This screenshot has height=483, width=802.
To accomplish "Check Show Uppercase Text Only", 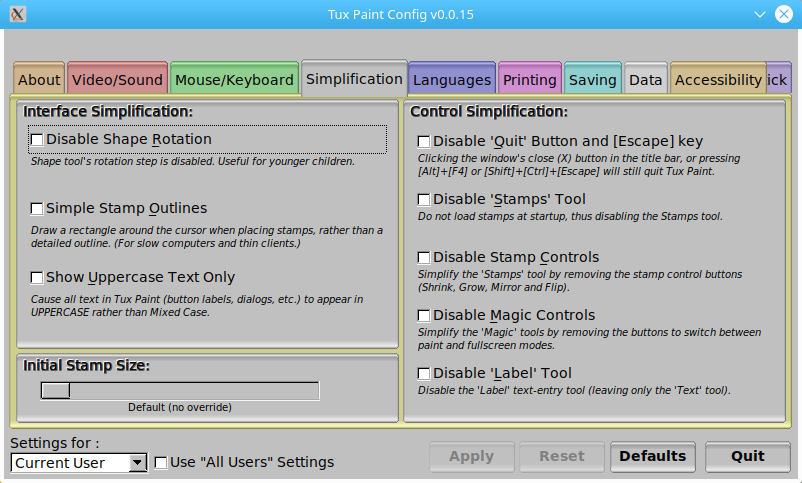I will [x=37, y=278].
